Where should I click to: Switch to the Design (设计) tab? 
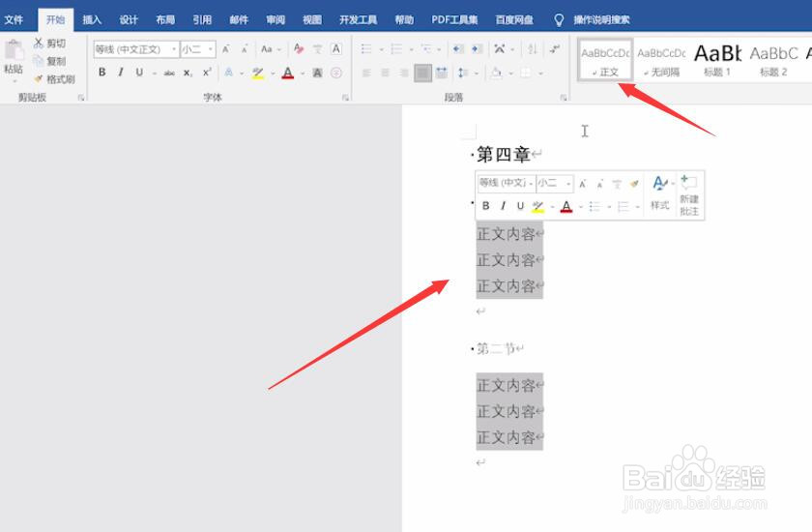(x=129, y=20)
